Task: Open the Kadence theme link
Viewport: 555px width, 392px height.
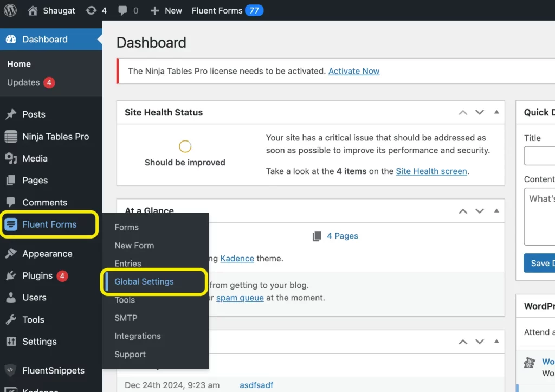Action: (237, 259)
